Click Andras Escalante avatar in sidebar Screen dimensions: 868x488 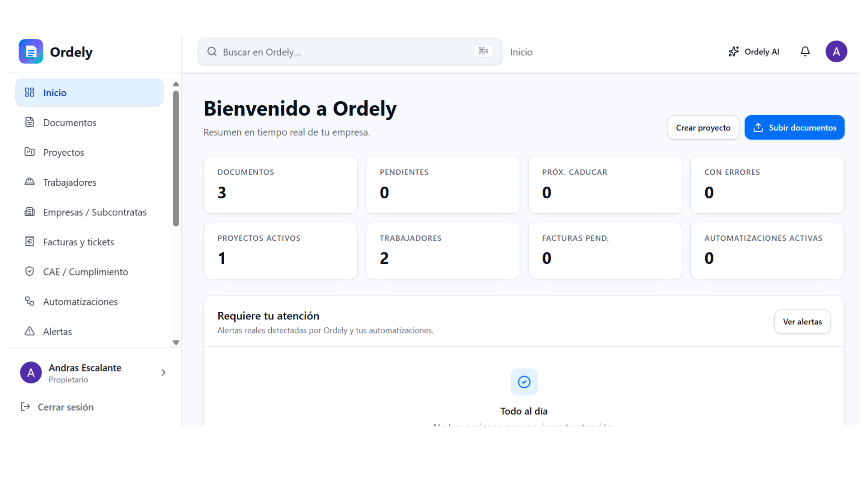pyautogui.click(x=31, y=372)
